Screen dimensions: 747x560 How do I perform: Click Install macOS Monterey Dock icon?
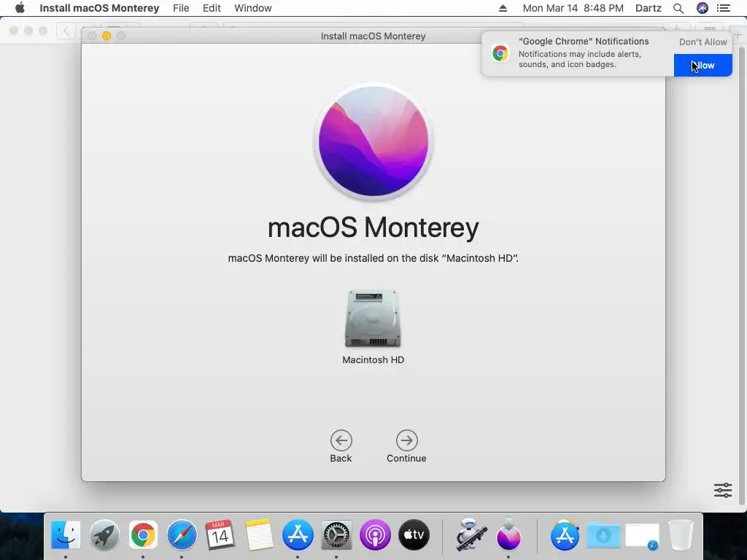[x=508, y=534]
